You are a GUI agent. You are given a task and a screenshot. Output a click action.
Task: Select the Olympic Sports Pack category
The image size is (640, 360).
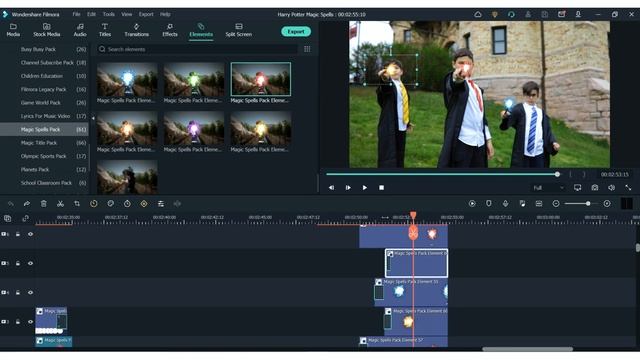44,156
